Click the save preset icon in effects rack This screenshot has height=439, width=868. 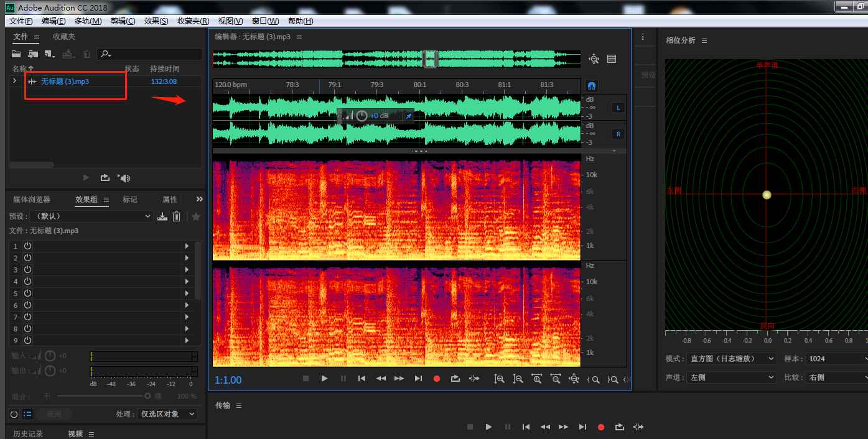pos(162,216)
